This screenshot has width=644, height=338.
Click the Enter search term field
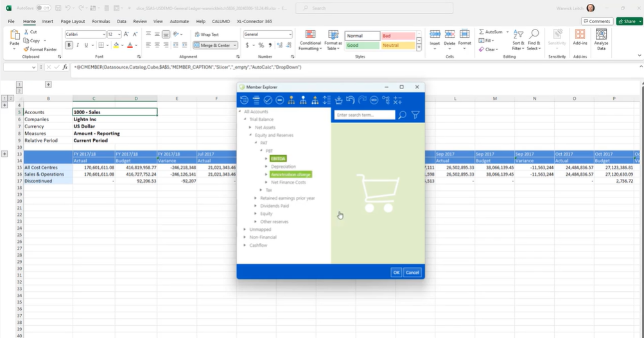[365, 115]
